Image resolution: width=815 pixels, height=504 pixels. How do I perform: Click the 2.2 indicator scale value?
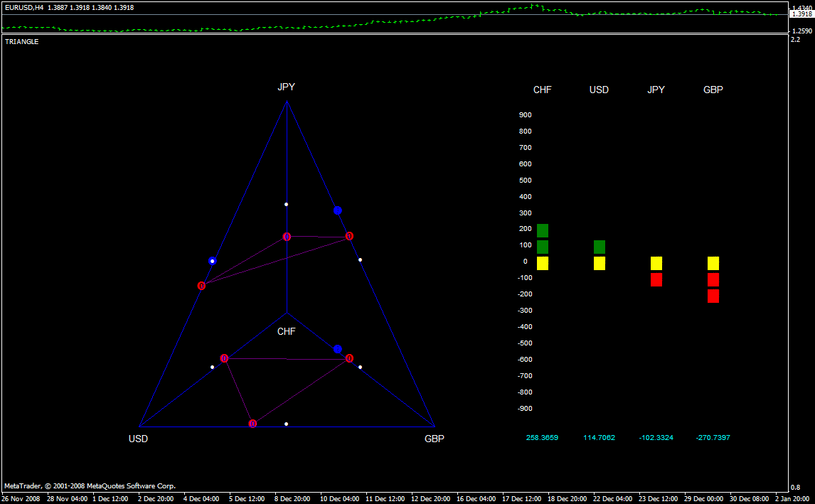796,40
